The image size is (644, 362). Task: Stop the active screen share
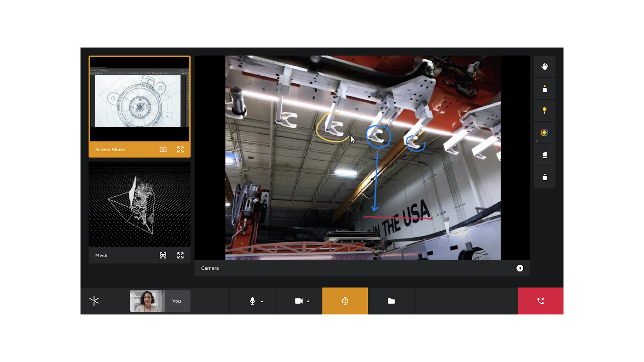coord(163,149)
